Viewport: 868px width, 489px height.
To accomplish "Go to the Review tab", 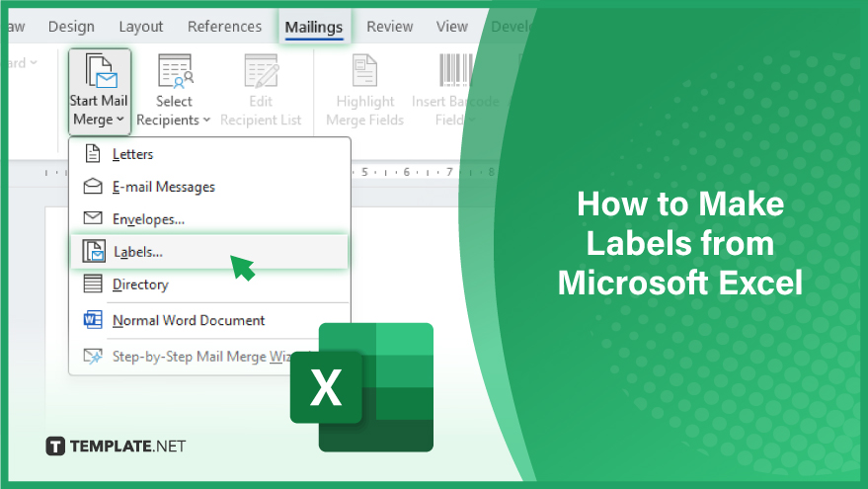I will point(390,27).
